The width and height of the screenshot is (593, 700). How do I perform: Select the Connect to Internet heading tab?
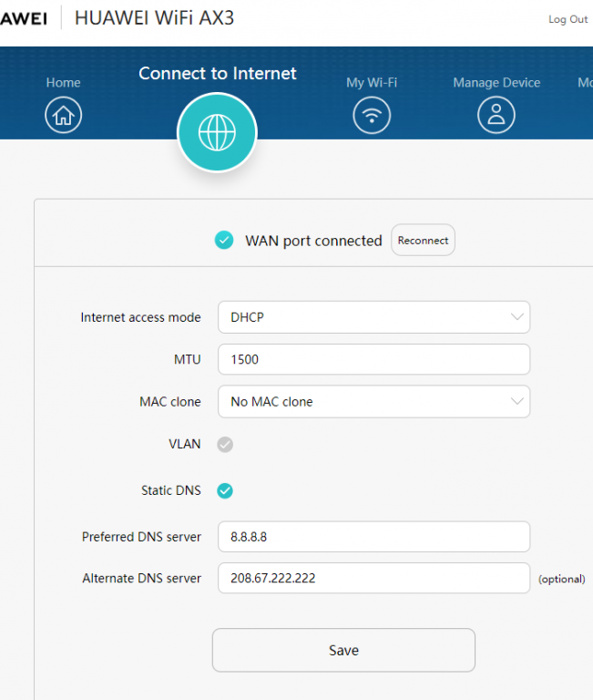click(218, 74)
